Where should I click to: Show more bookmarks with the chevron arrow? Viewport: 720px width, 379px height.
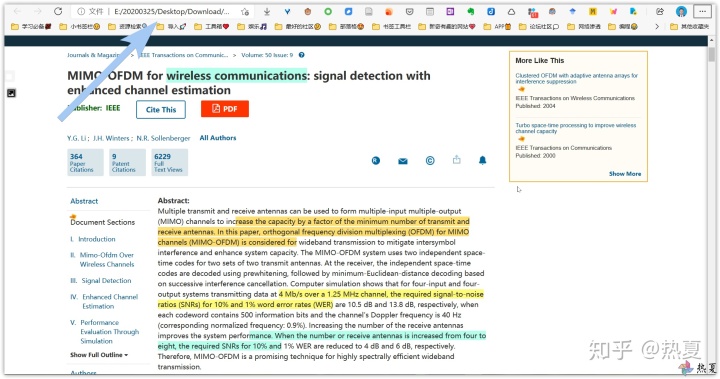coord(657,27)
